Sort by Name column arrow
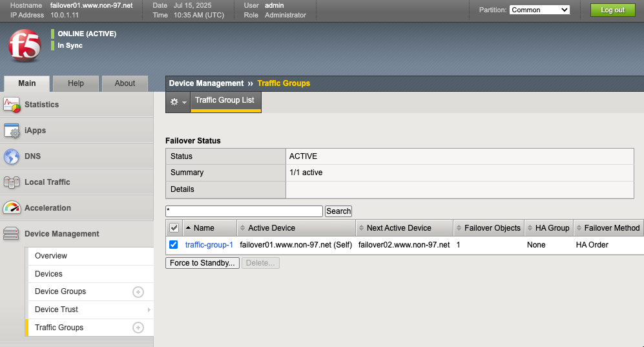644x347 pixels. click(x=188, y=228)
